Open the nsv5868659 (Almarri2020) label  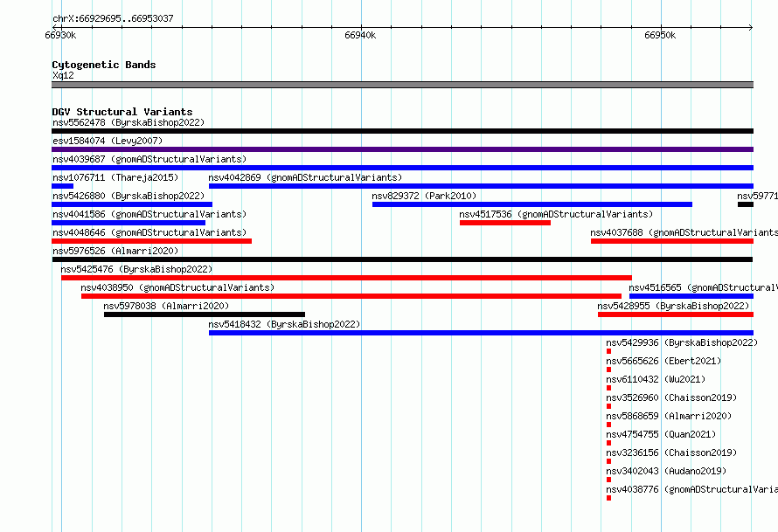click(x=669, y=416)
